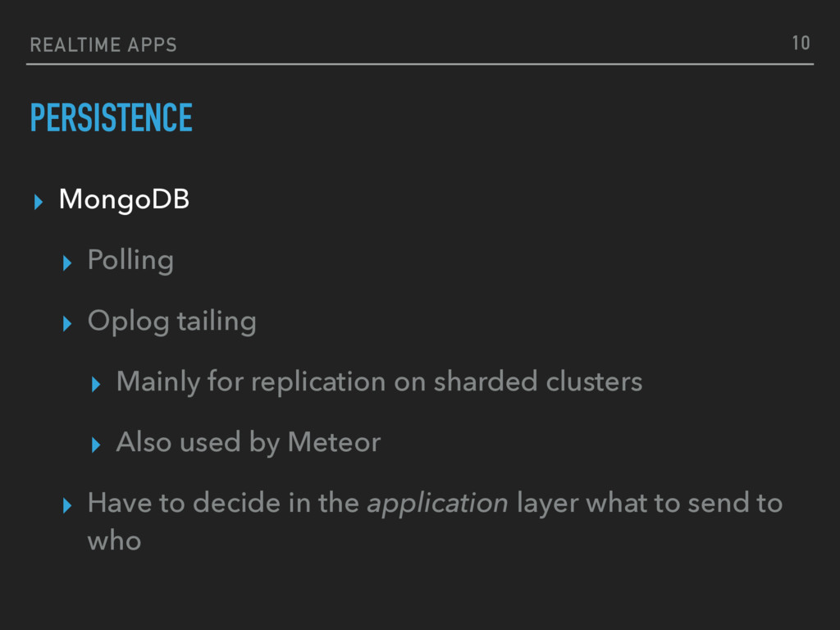Click the Polling sub-bullet text
840x630 pixels.
(130, 261)
